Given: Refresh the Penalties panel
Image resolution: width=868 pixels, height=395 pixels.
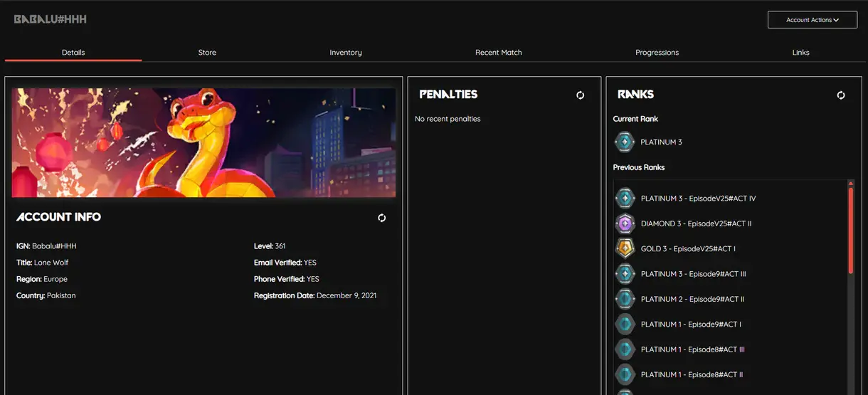Looking at the screenshot, I should tap(581, 95).
